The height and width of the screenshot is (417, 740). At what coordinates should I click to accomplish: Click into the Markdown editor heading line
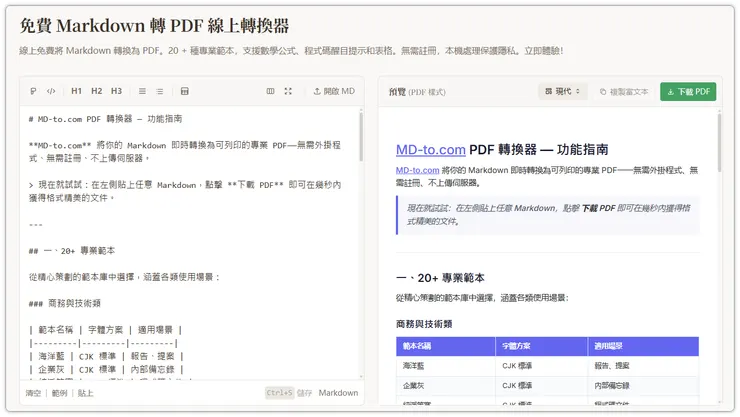105,119
